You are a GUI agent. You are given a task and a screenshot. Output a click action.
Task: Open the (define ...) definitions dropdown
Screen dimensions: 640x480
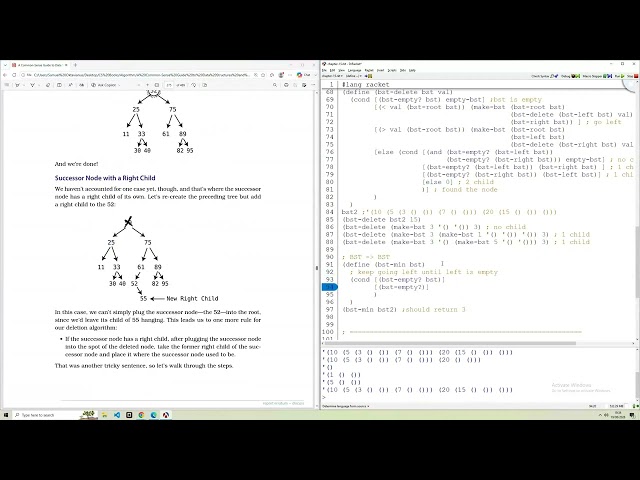pyautogui.click(x=353, y=76)
